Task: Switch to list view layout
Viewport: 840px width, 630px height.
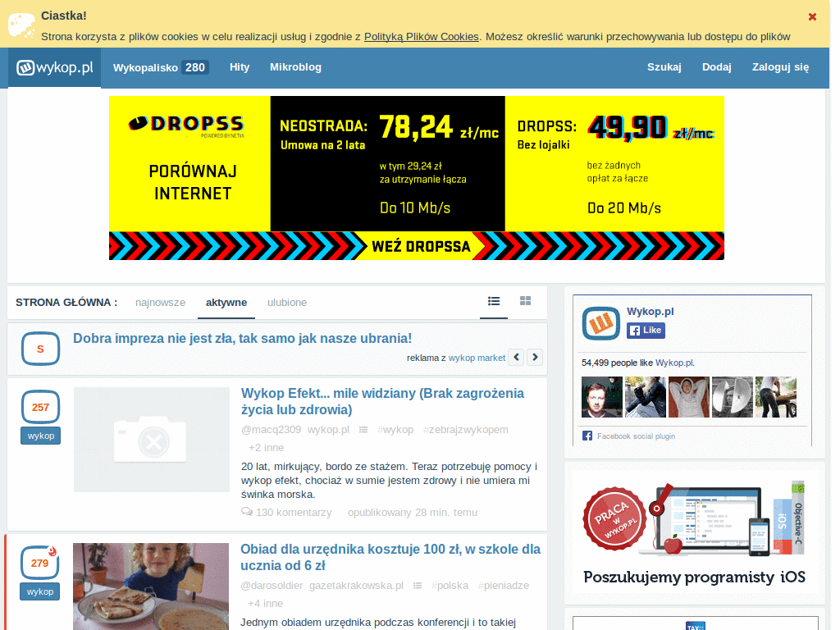Action: tap(494, 301)
